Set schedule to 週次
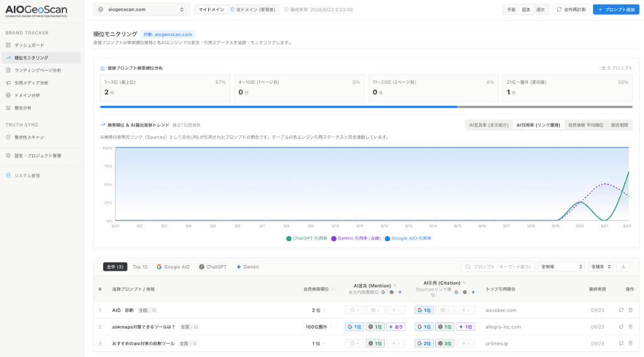 [540, 9]
